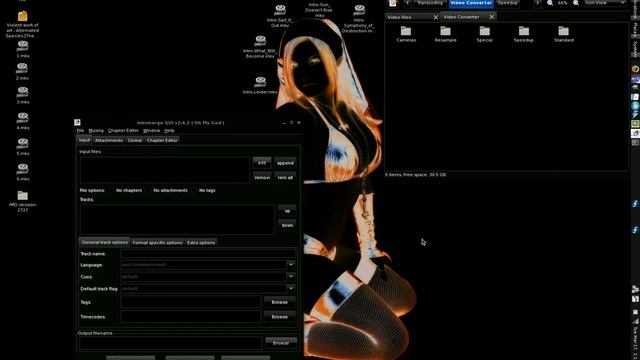This screenshot has height=360, width=640.
Task: Switch to the Video files tab
Action: (x=409, y=17)
